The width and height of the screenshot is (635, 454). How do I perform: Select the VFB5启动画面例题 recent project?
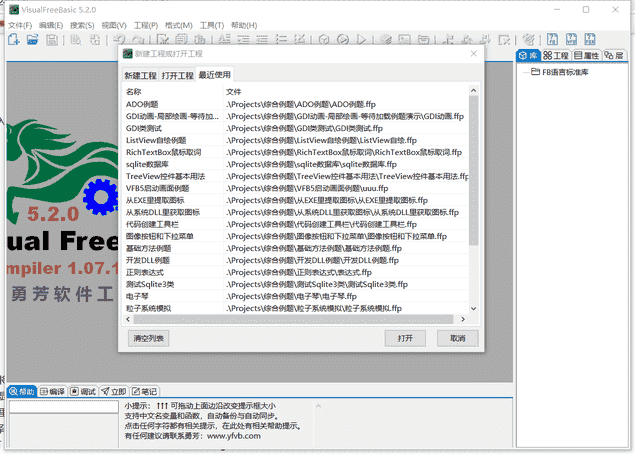[296, 188]
